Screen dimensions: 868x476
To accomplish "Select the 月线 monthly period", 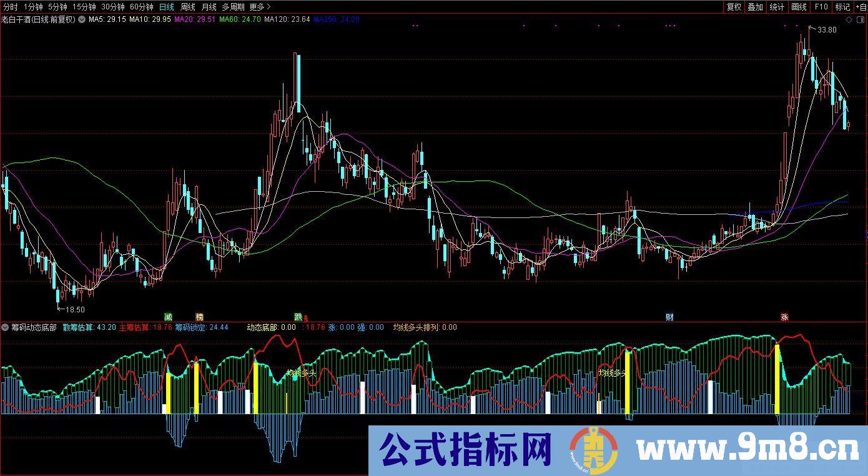I will tap(209, 7).
